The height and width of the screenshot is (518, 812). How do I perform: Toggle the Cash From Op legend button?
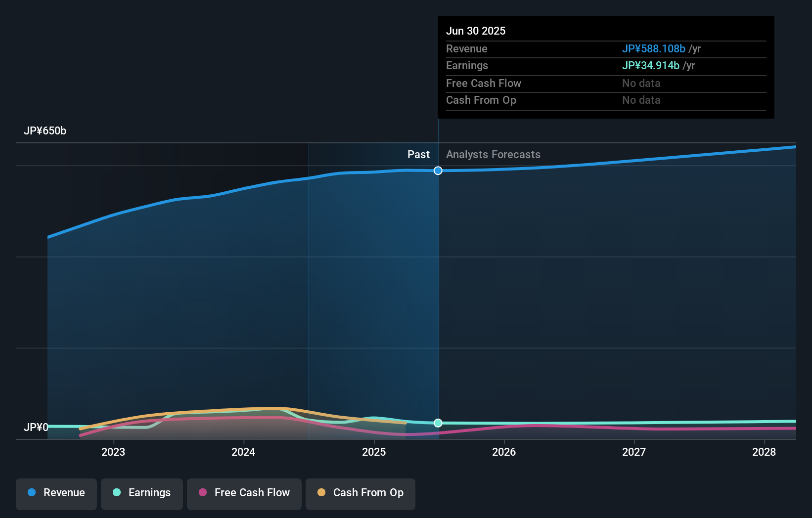point(361,494)
